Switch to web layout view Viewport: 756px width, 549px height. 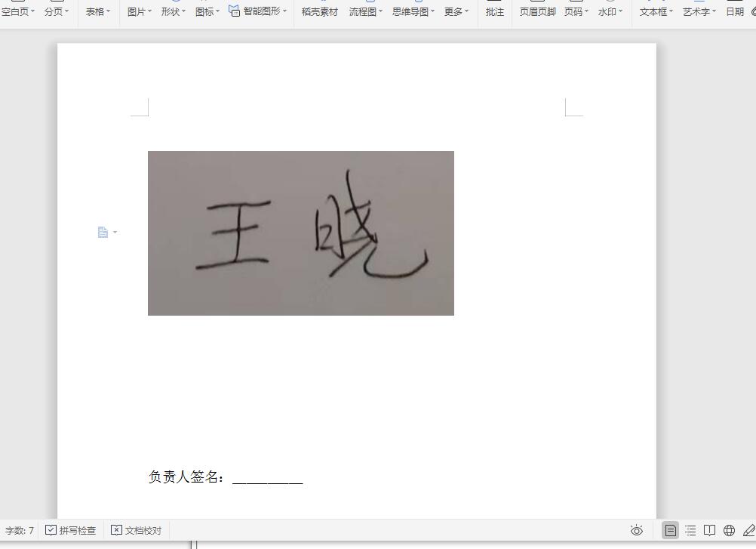coord(729,530)
